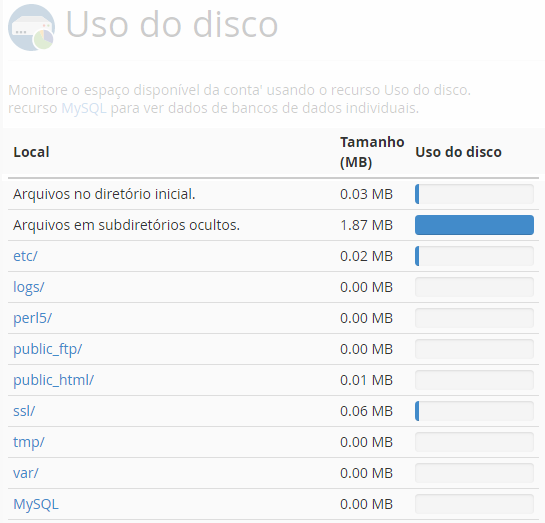The image size is (545, 523).
Task: Open the public_ftp/ directory link
Action: (x=48, y=349)
